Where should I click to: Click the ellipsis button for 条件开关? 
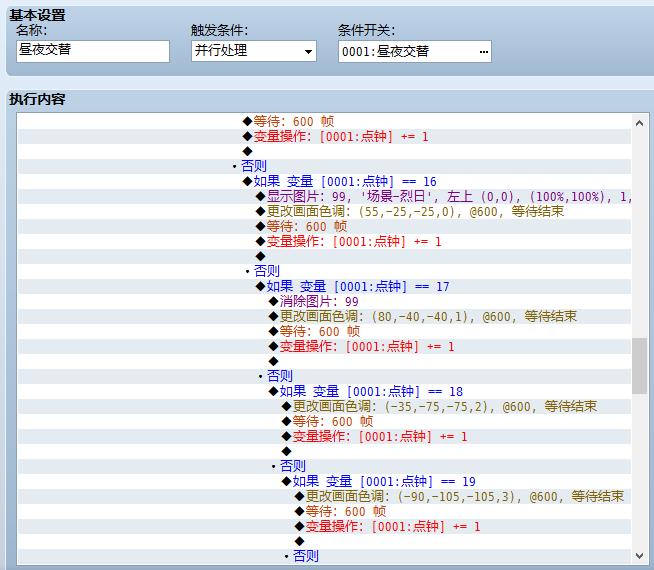tap(483, 52)
